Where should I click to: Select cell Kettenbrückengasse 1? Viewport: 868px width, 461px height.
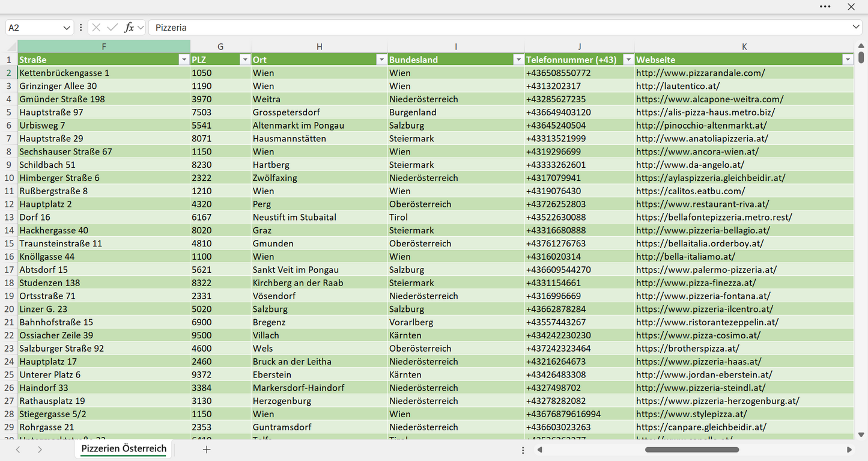[x=104, y=73]
